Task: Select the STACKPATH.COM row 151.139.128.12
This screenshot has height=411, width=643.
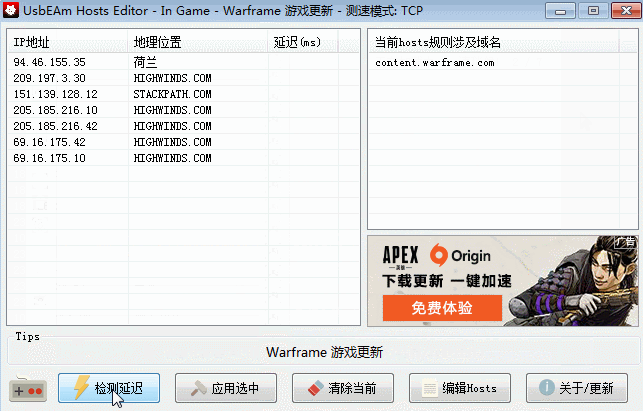Action: pyautogui.click(x=56, y=94)
